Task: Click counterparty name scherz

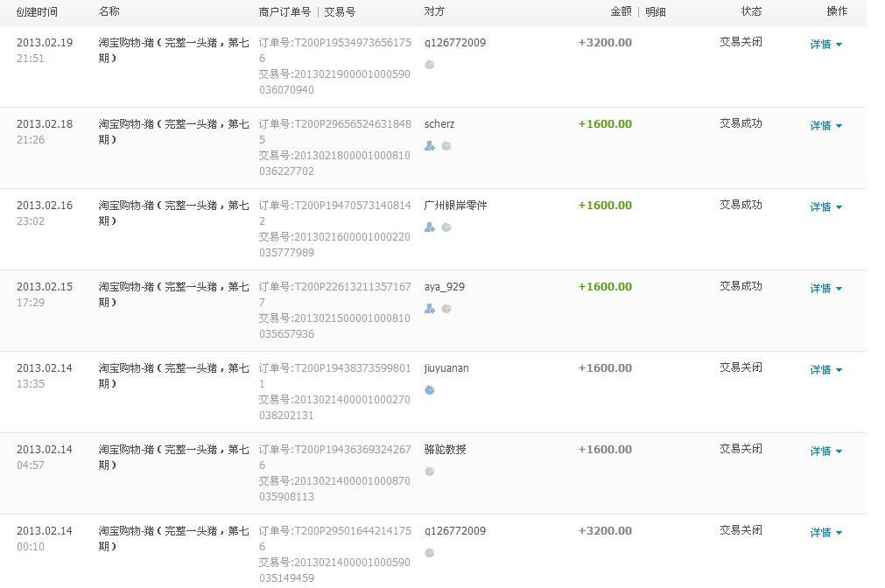Action: [x=439, y=124]
